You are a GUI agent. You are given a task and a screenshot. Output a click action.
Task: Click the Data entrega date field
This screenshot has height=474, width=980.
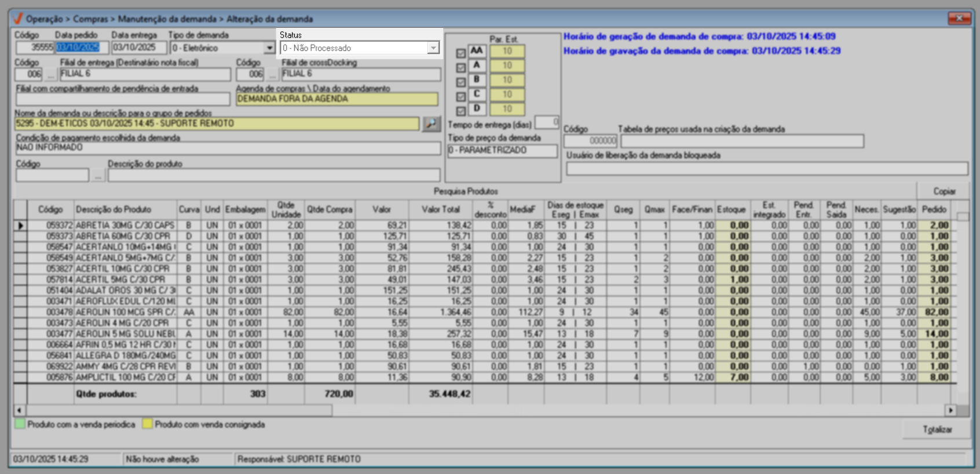(138, 48)
